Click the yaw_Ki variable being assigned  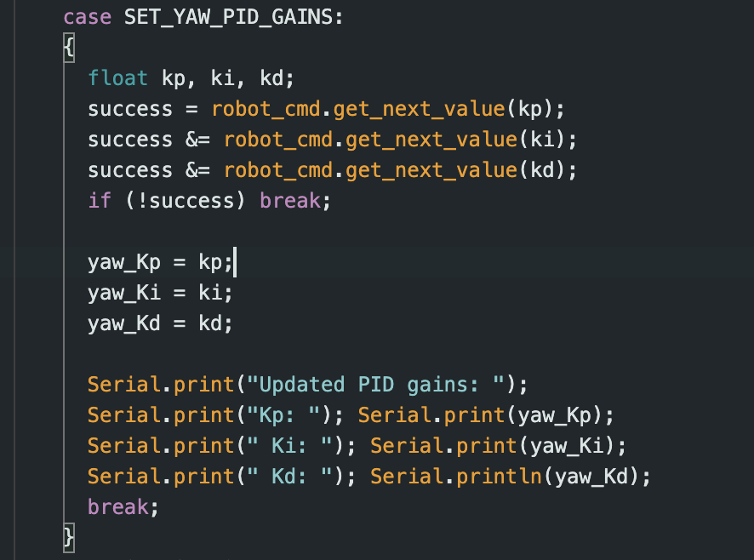124,294
